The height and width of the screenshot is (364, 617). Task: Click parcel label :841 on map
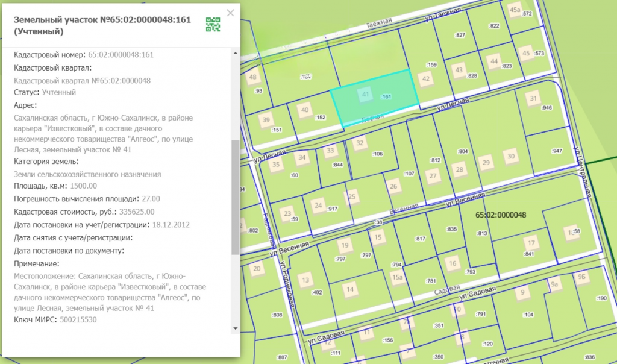(529, 254)
